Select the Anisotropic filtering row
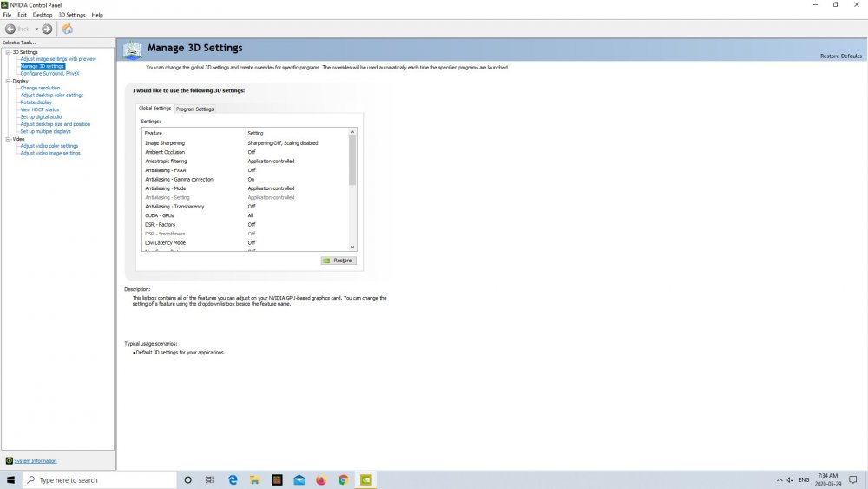 click(246, 162)
